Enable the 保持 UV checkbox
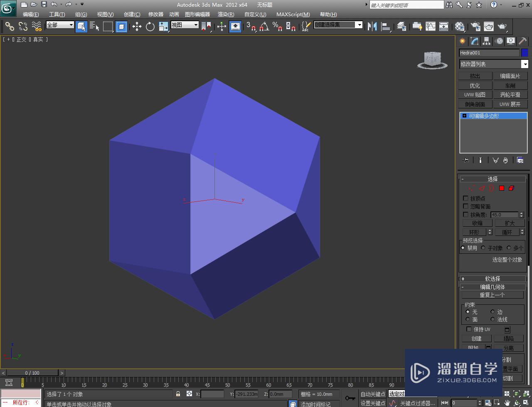The height and width of the screenshot is (407, 532). (x=469, y=329)
